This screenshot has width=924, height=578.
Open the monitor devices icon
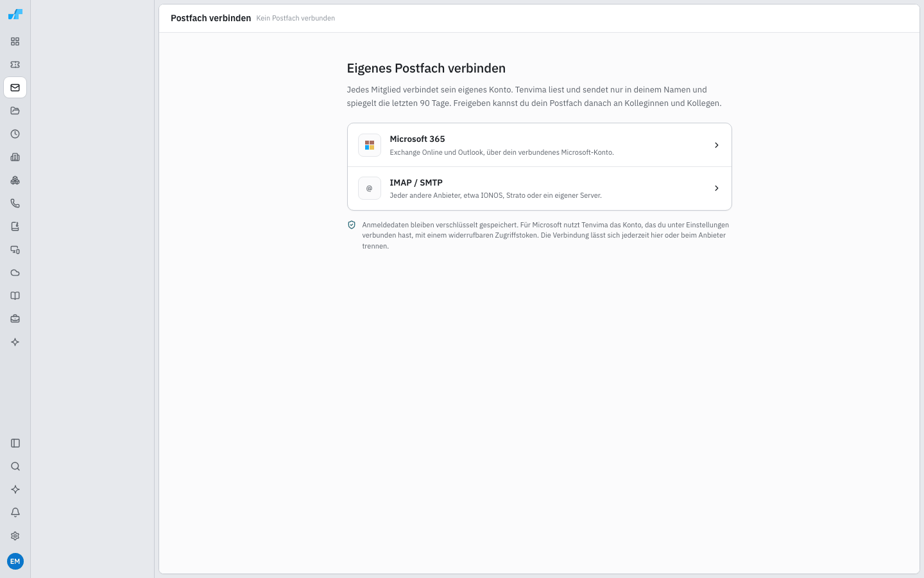(x=15, y=250)
